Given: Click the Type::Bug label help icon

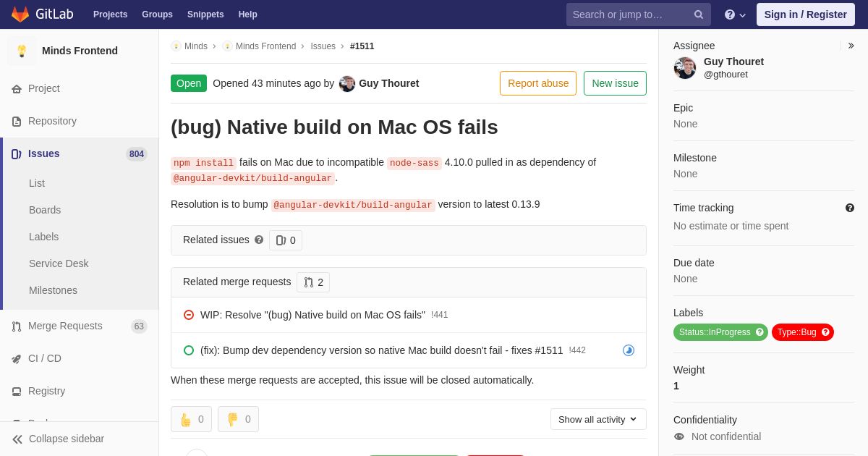Looking at the screenshot, I should 825,332.
